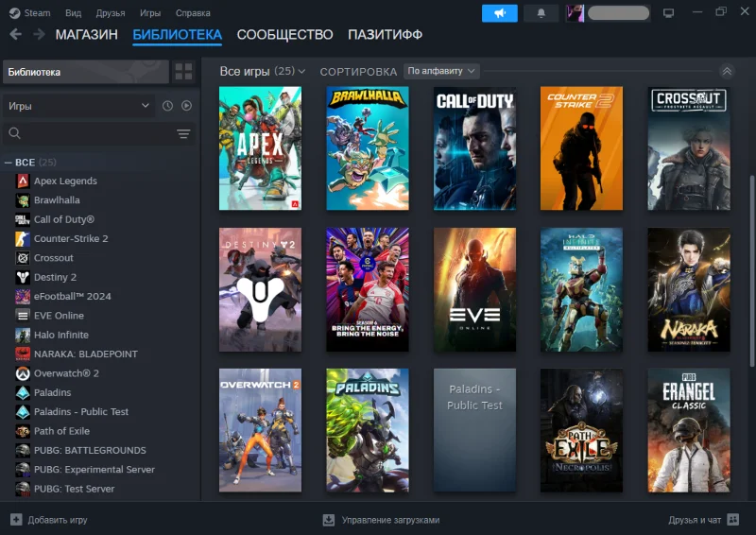
Task: Switch to the collections grid view icon
Action: pyautogui.click(x=183, y=72)
